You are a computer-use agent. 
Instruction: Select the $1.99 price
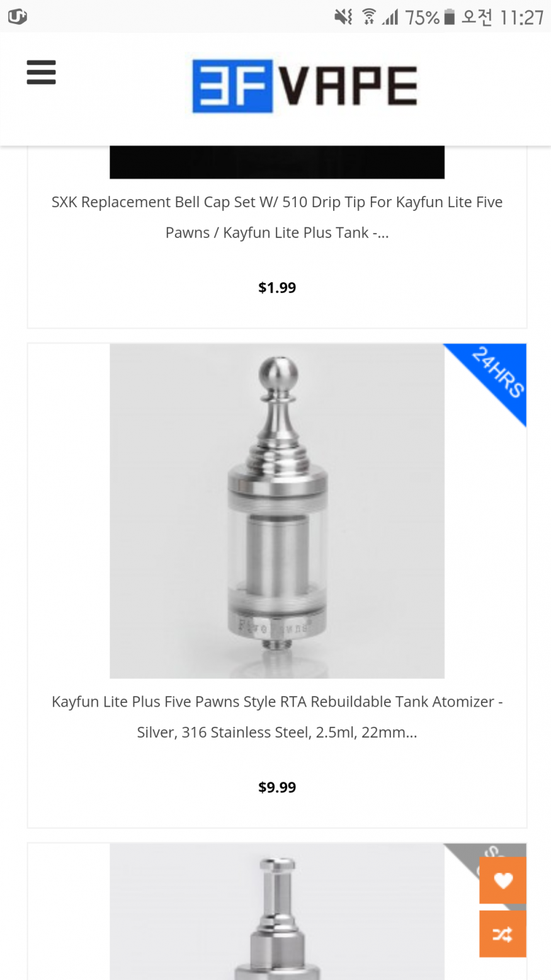pos(277,288)
